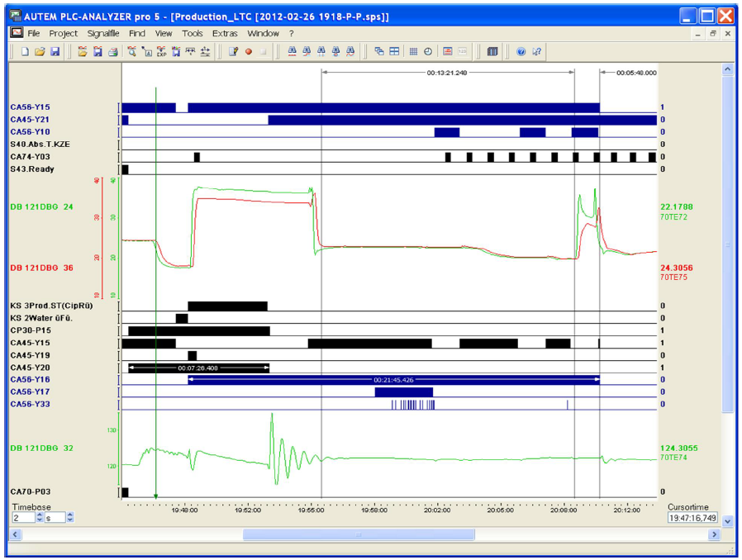Click the vertical scrollbar up arrow
The height and width of the screenshot is (560, 742).
727,69
